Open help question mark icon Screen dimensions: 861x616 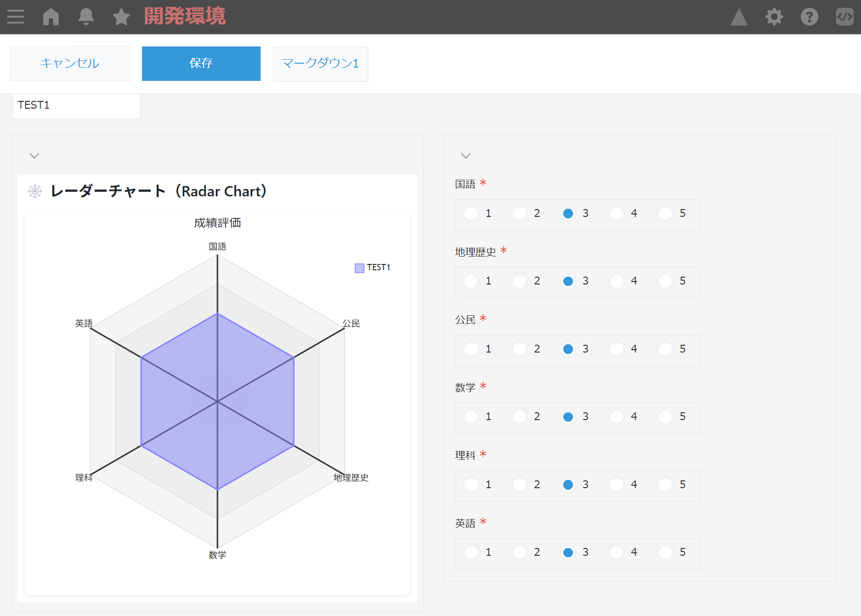click(809, 17)
